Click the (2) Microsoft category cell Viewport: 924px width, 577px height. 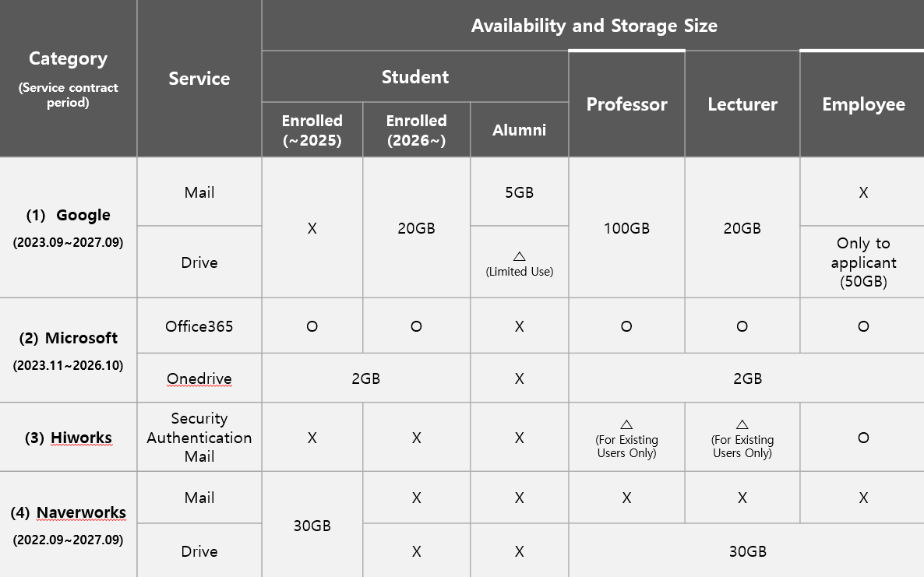click(x=68, y=350)
